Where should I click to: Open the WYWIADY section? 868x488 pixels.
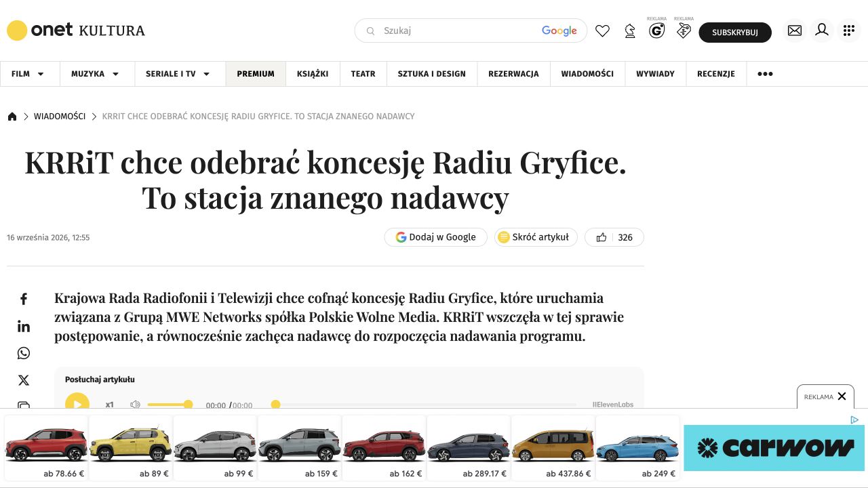655,74
